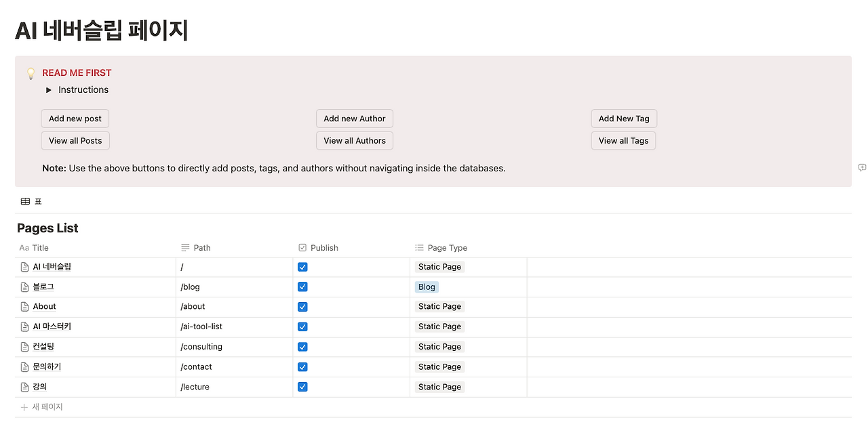Expand the Instructions toggle
This screenshot has width=868, height=441.
point(49,90)
